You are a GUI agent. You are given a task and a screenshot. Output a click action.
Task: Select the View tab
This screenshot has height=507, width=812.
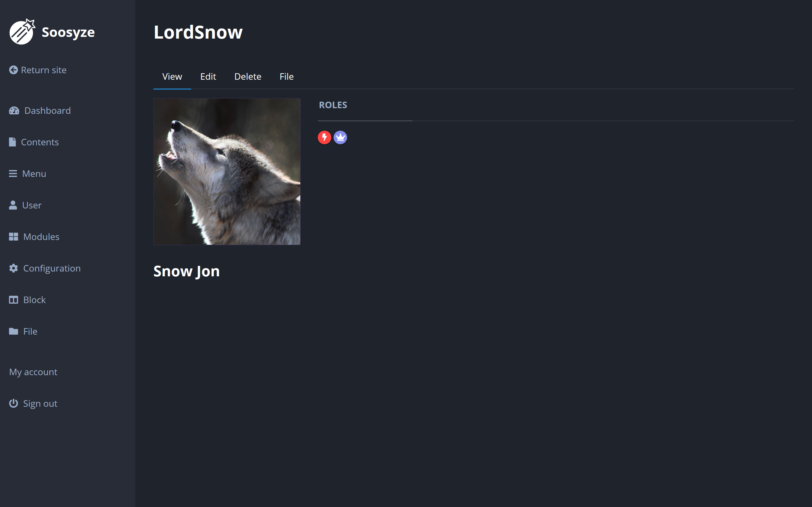click(x=172, y=76)
